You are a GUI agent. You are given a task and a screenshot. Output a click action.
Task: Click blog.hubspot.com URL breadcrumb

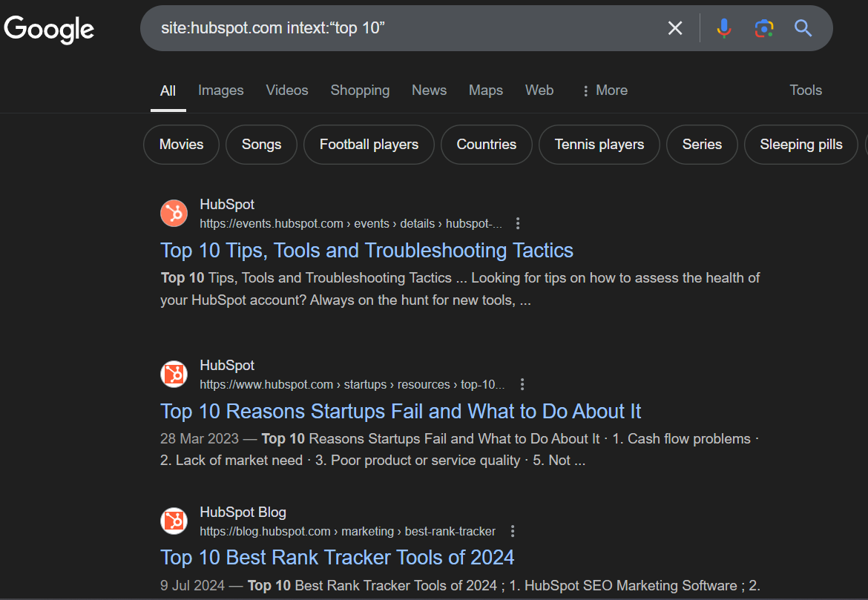pos(348,531)
